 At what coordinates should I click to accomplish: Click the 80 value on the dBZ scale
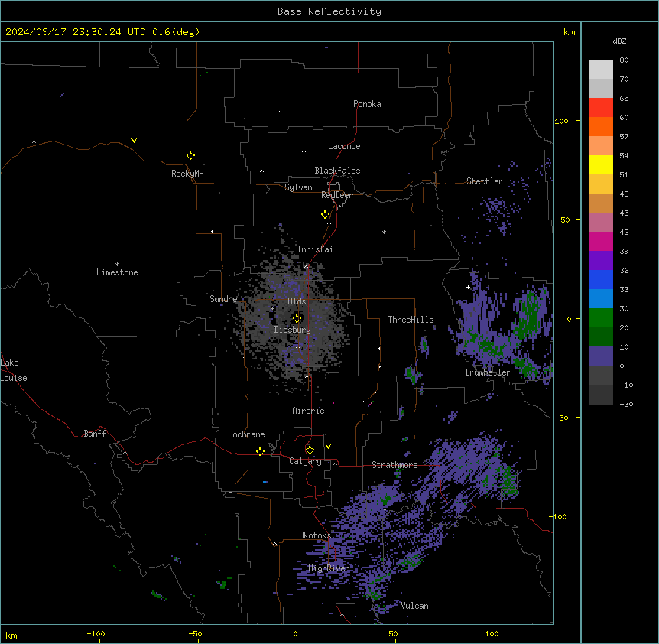pos(624,60)
